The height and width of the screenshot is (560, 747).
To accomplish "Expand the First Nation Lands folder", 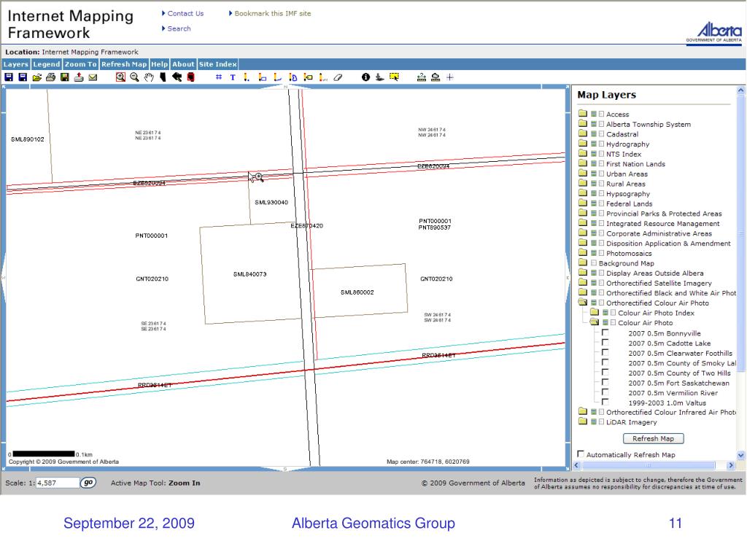I will (583, 164).
